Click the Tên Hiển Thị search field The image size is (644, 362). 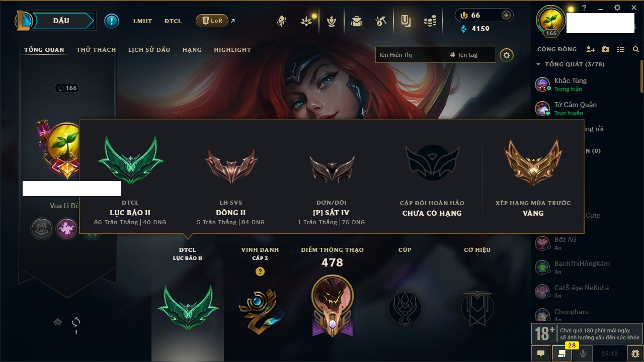(410, 55)
